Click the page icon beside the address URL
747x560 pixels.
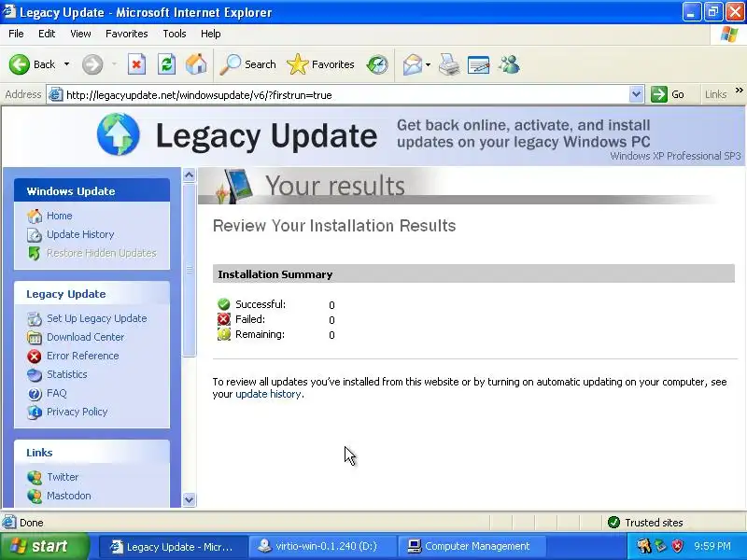click(55, 94)
